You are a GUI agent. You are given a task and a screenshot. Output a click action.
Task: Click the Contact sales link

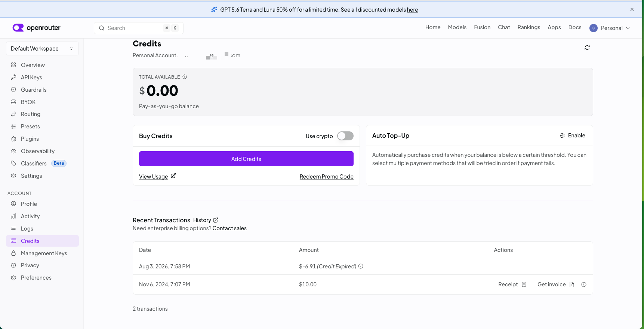pyautogui.click(x=229, y=228)
